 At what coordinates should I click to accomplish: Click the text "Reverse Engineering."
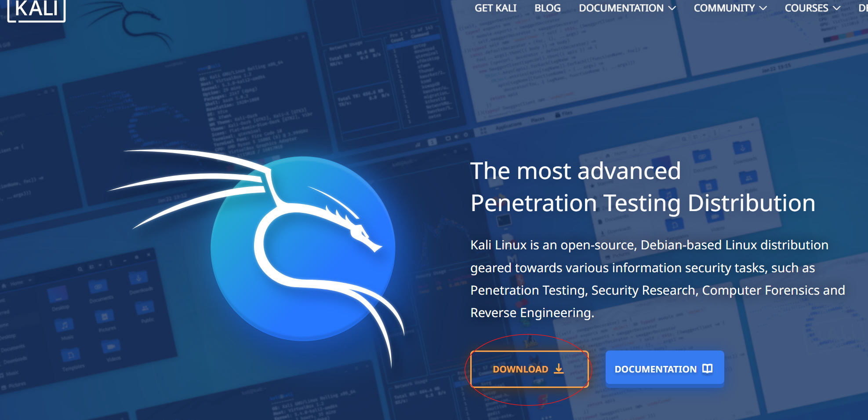(532, 313)
